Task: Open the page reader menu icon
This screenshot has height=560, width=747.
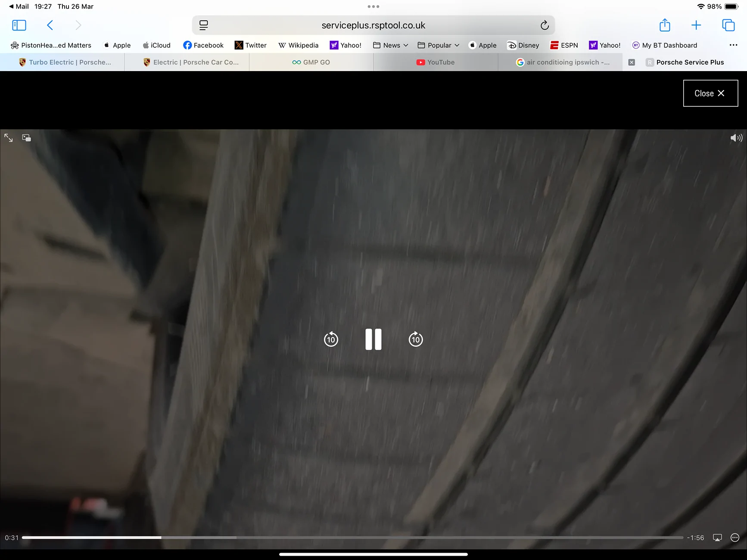Action: (204, 25)
